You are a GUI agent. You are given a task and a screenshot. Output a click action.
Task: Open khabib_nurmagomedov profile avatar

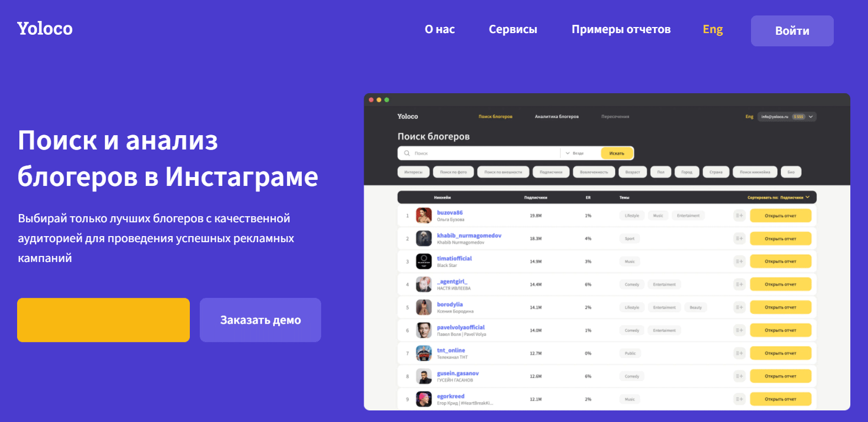coord(424,238)
